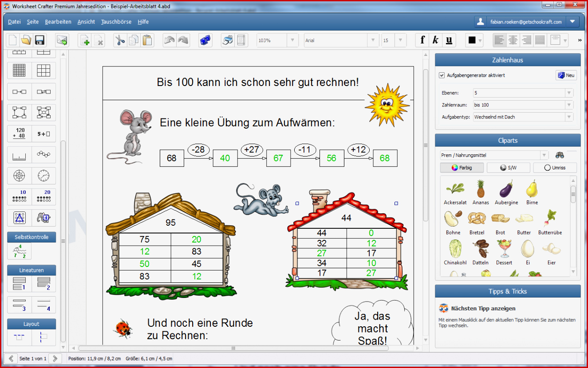This screenshot has width=588, height=368.
Task: Generate new exercises with blue dice toolbar icon
Action: point(205,40)
